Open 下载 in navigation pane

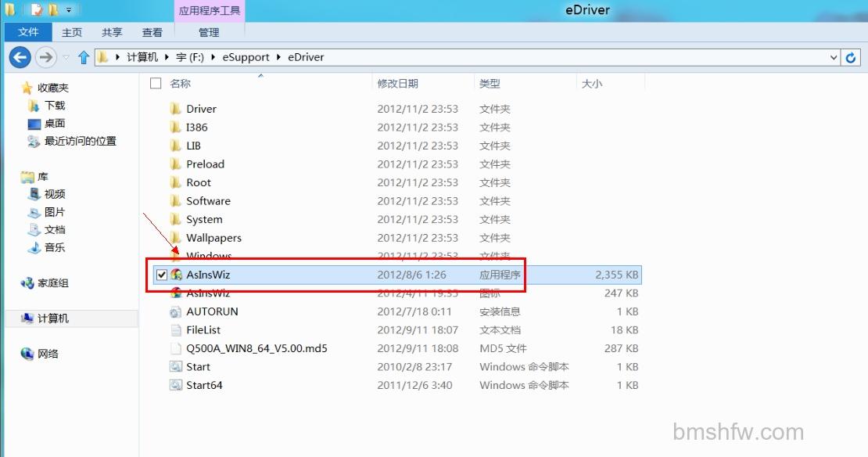click(55, 105)
